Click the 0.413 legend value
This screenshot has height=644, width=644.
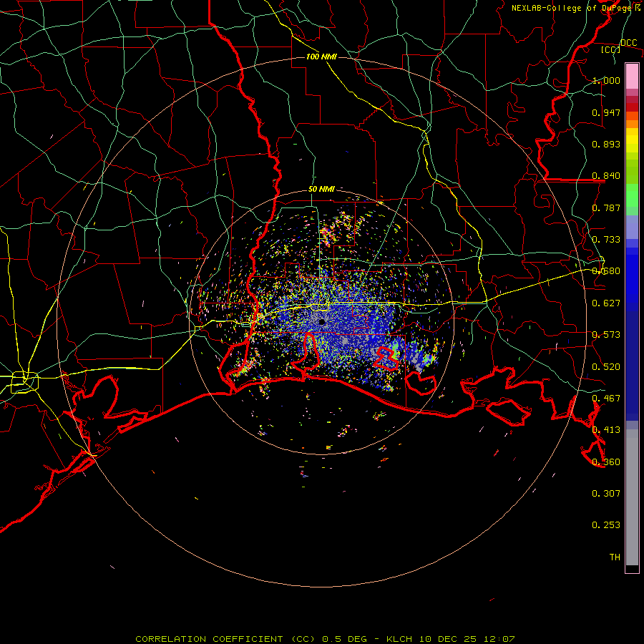click(x=606, y=430)
